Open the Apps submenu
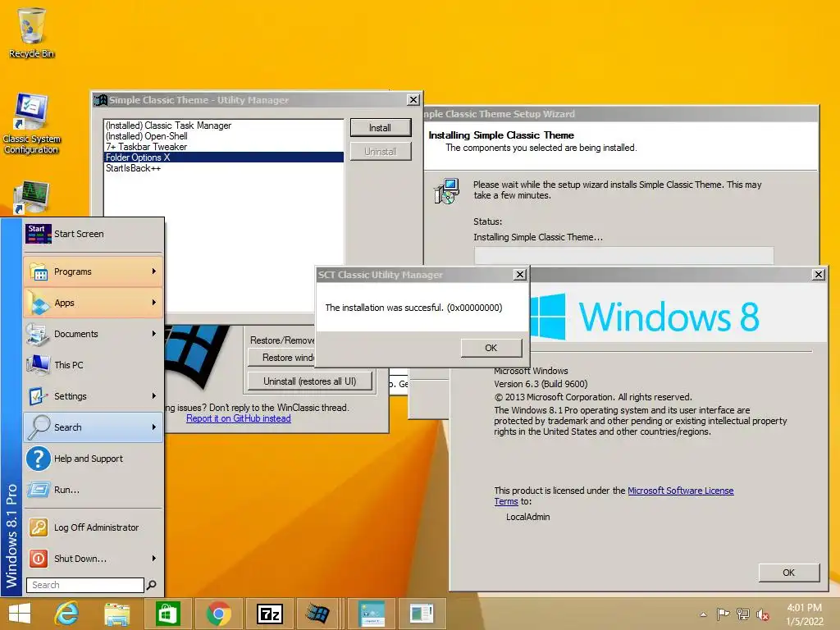The height and width of the screenshot is (630, 840). click(x=93, y=303)
